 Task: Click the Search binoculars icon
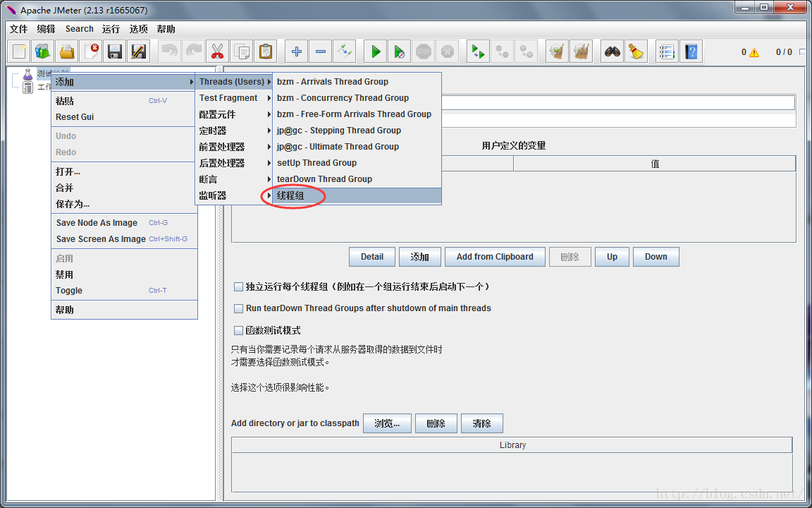[x=613, y=52]
